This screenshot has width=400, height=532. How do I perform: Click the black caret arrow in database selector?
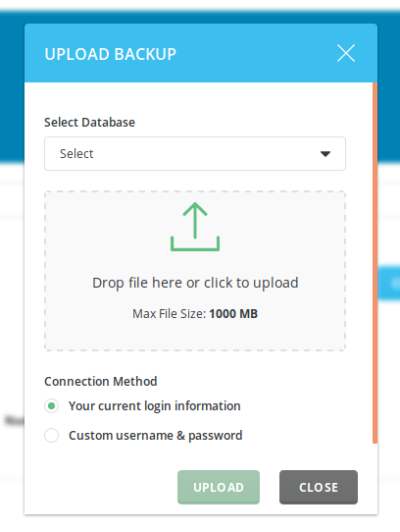click(x=325, y=154)
